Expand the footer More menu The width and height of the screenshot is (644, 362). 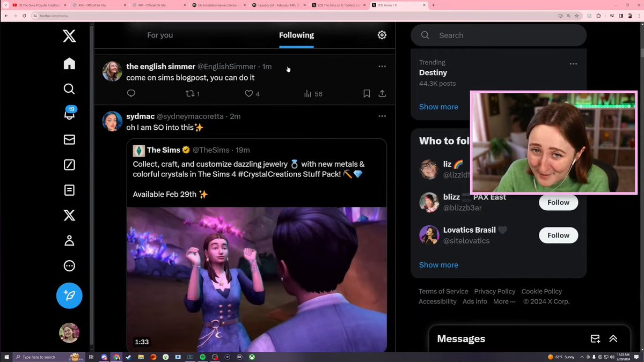click(x=504, y=301)
